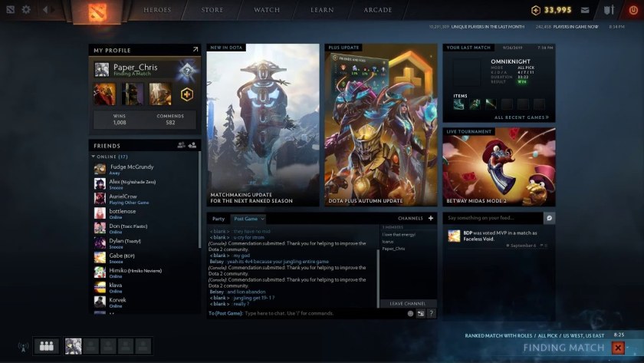
Task: Open the Arcade menu
Action: point(377,10)
